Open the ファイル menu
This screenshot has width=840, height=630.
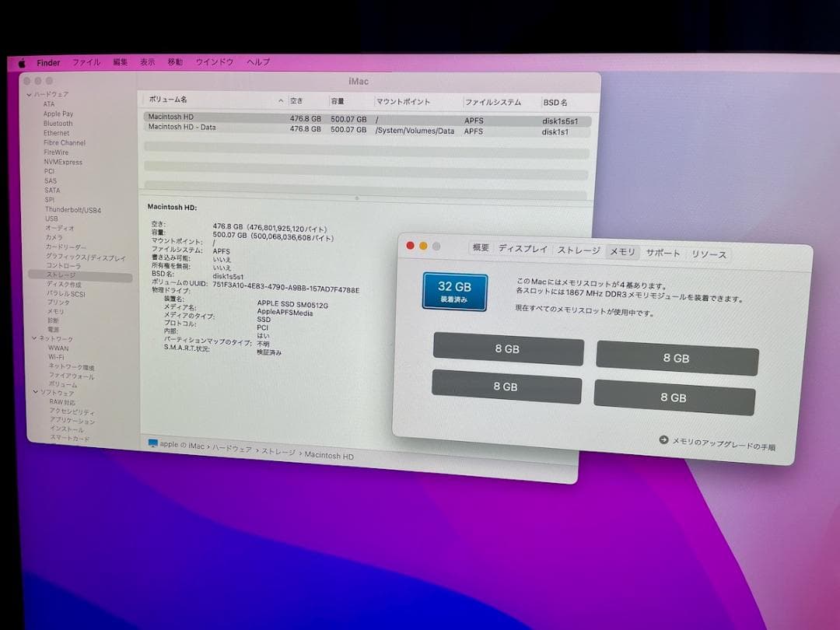(86, 62)
